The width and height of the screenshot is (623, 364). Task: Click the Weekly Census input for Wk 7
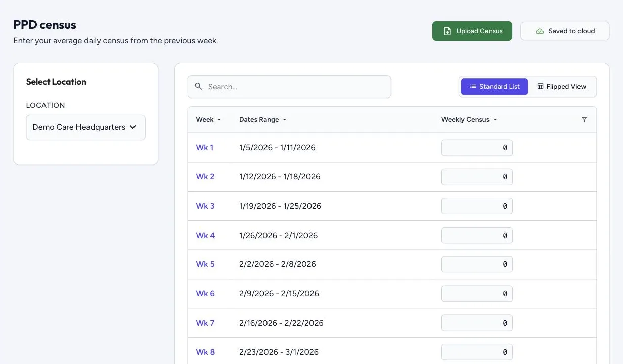click(477, 323)
